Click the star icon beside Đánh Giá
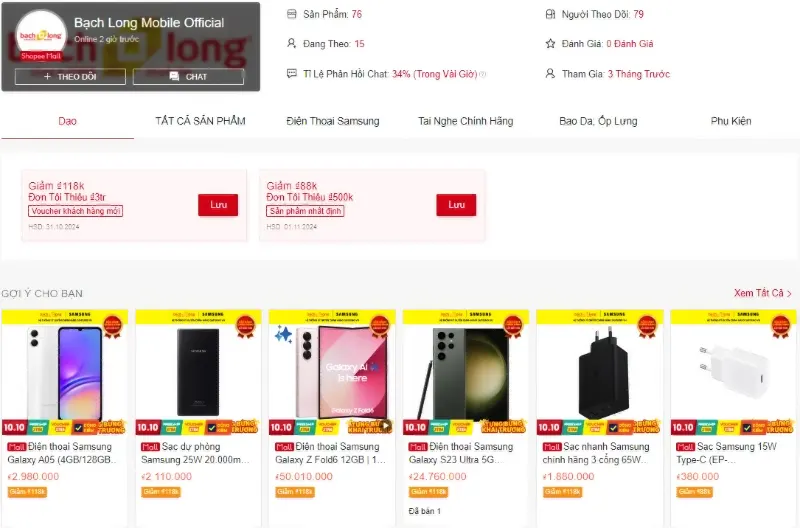 [x=550, y=43]
